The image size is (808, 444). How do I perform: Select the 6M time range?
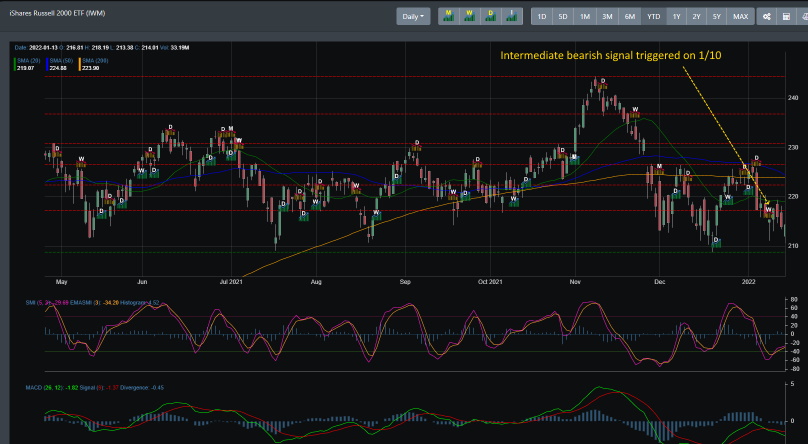pyautogui.click(x=630, y=16)
